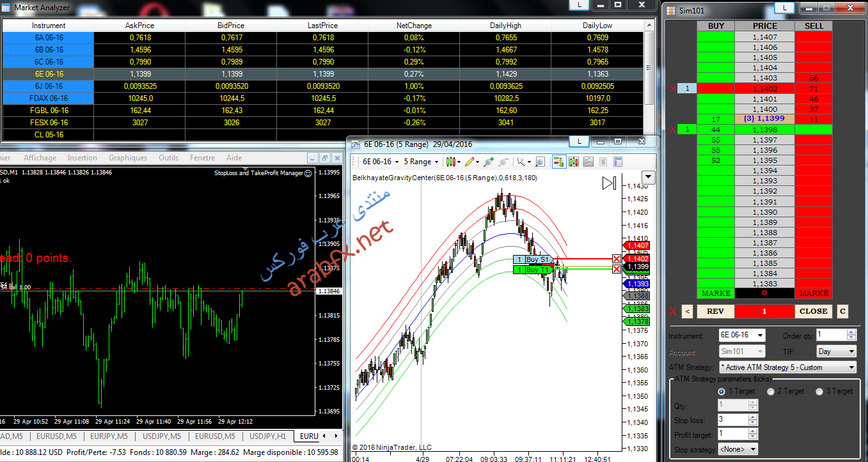The height and width of the screenshot is (462, 868).
Task: Click the scroll-to-latest-bar arrow on chart
Action: 609,184
